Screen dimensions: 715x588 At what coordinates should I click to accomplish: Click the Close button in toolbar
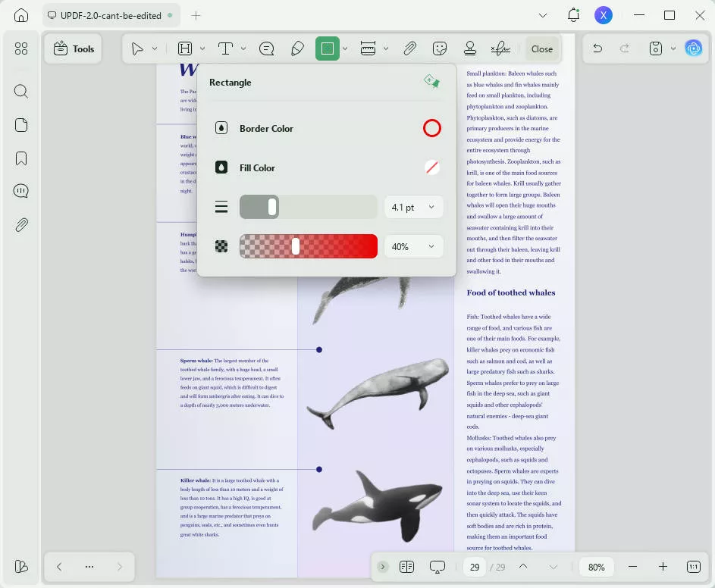click(541, 48)
